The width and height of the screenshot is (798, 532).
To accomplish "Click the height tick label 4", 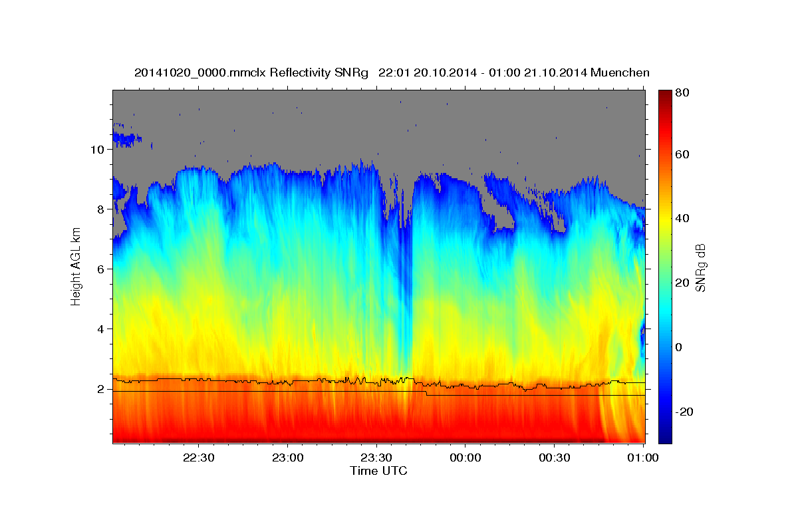I will coord(100,329).
